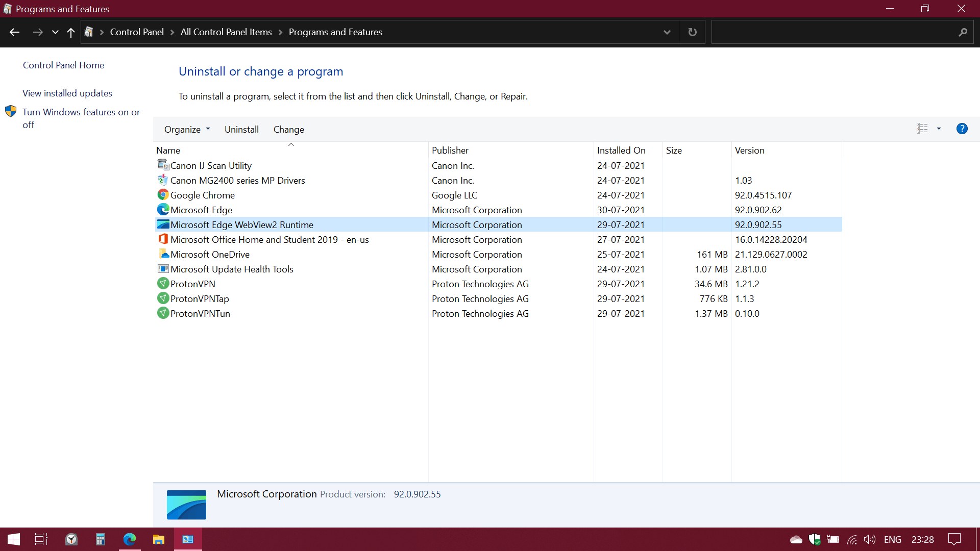
Task: Sort list by Installed On column header
Action: coord(621,151)
